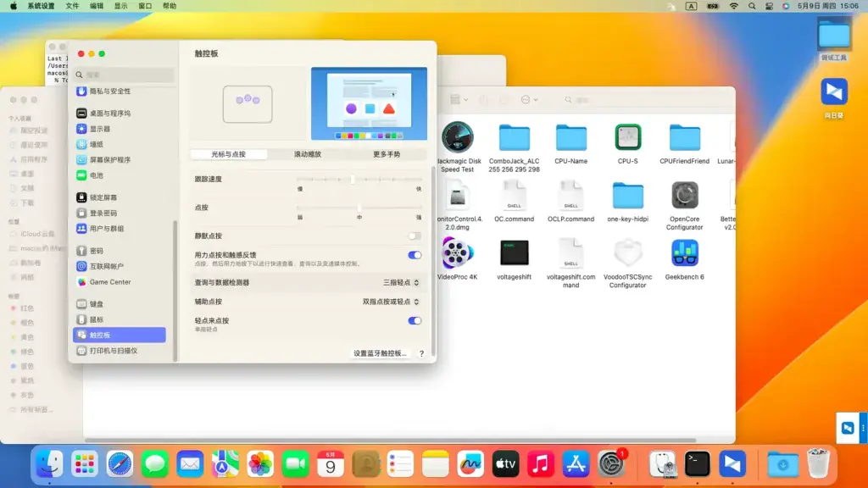Switch to 更多手势 tab
The image size is (868, 488).
[x=387, y=154]
